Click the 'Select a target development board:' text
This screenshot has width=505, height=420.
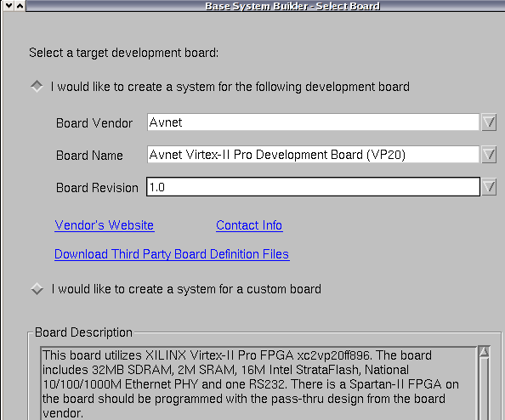pos(123,53)
